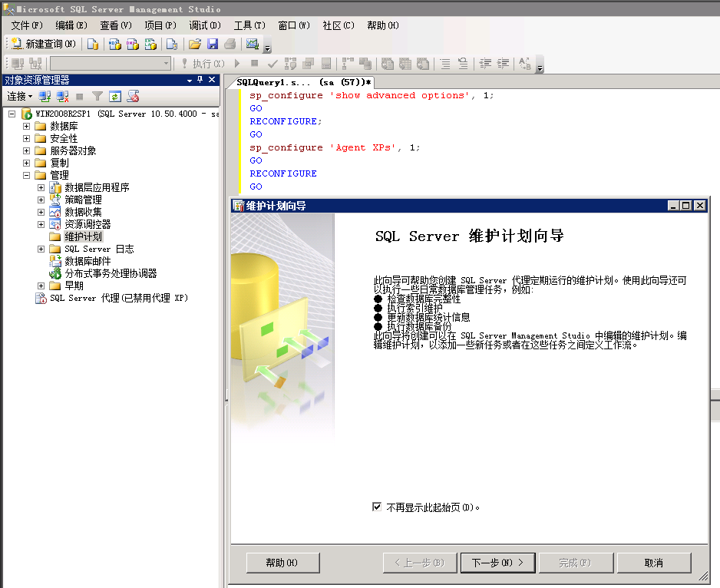Image resolution: width=720 pixels, height=588 pixels.
Task: Open the View (查看) menu
Action: [116, 26]
